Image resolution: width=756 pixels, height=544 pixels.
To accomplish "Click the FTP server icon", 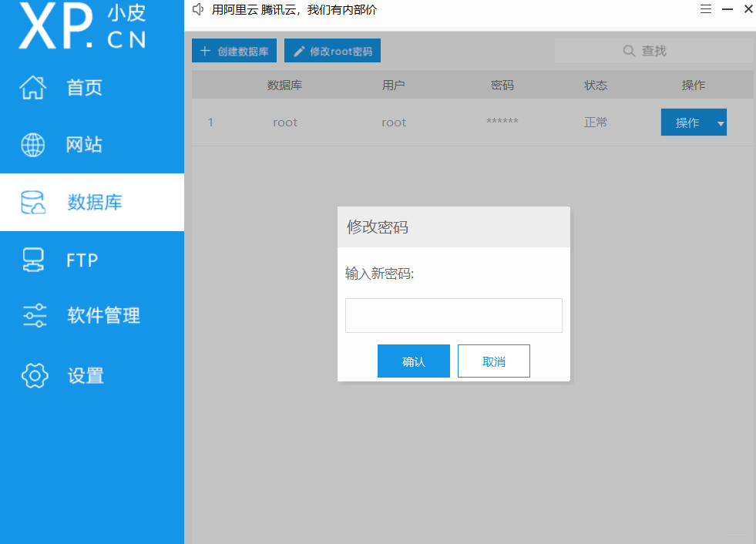I will tap(33, 260).
